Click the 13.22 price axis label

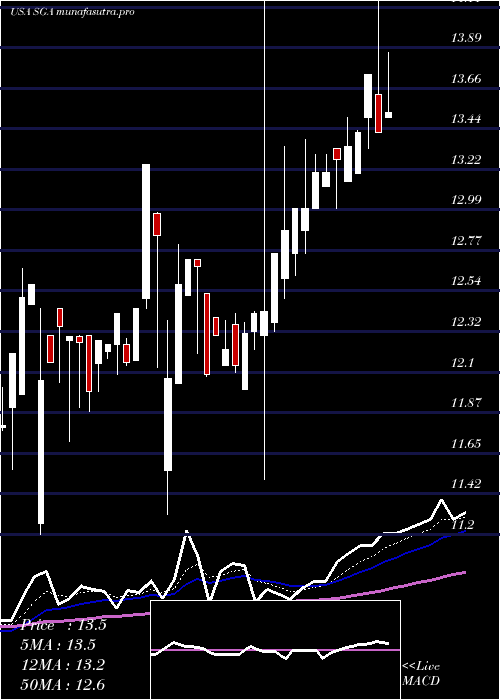point(466,159)
